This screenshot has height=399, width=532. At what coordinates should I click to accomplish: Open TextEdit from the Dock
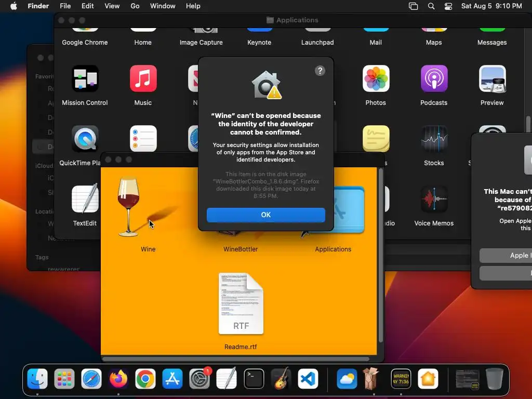point(227,379)
